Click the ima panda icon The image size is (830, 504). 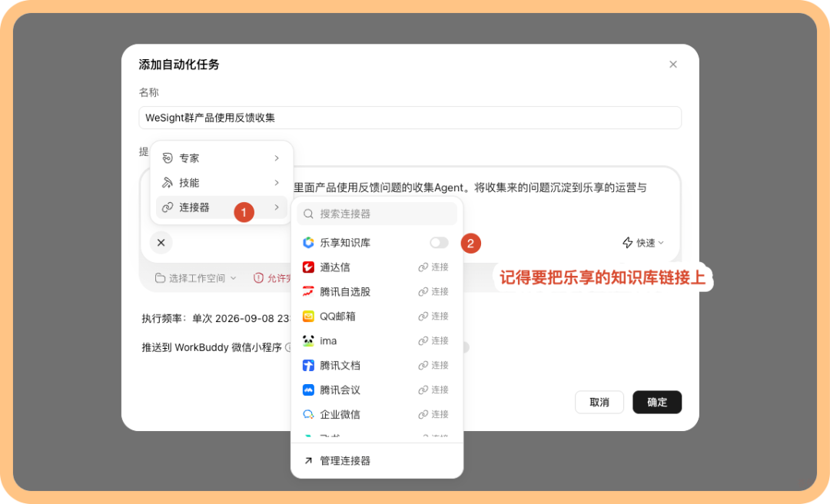pos(308,340)
